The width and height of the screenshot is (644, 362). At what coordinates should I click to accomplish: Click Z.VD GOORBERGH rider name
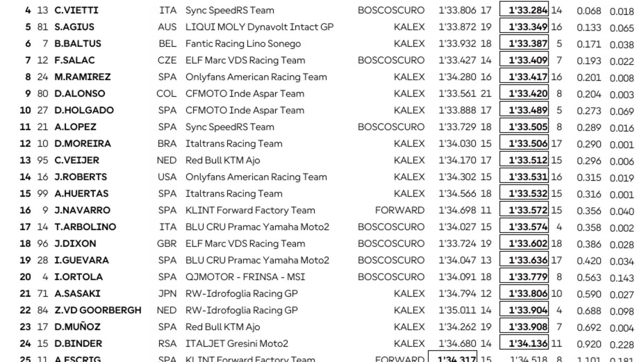(x=98, y=310)
